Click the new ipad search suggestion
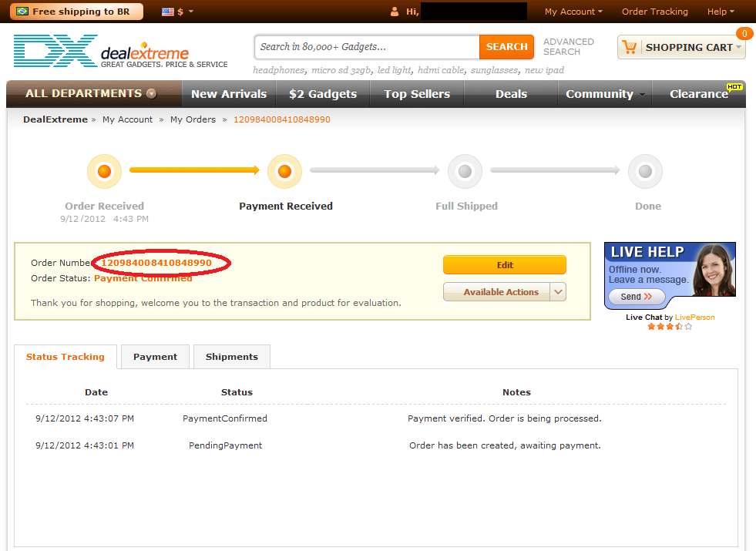The width and height of the screenshot is (756, 551). pos(544,70)
